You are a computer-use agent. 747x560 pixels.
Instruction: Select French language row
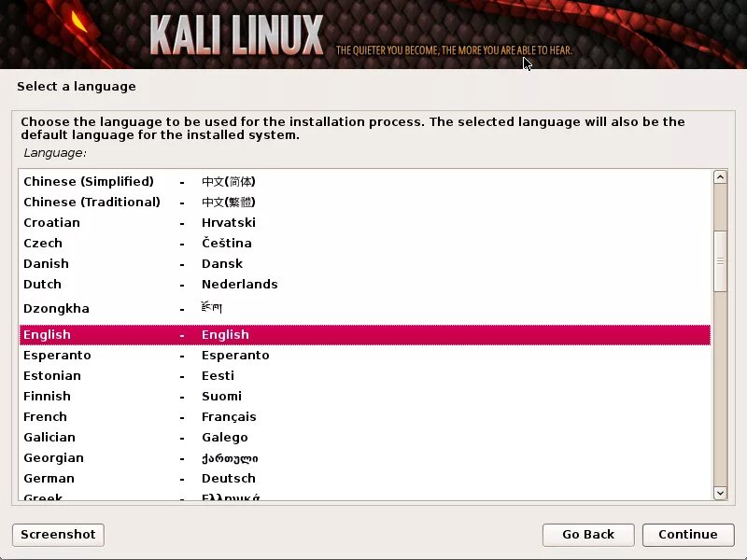[365, 416]
